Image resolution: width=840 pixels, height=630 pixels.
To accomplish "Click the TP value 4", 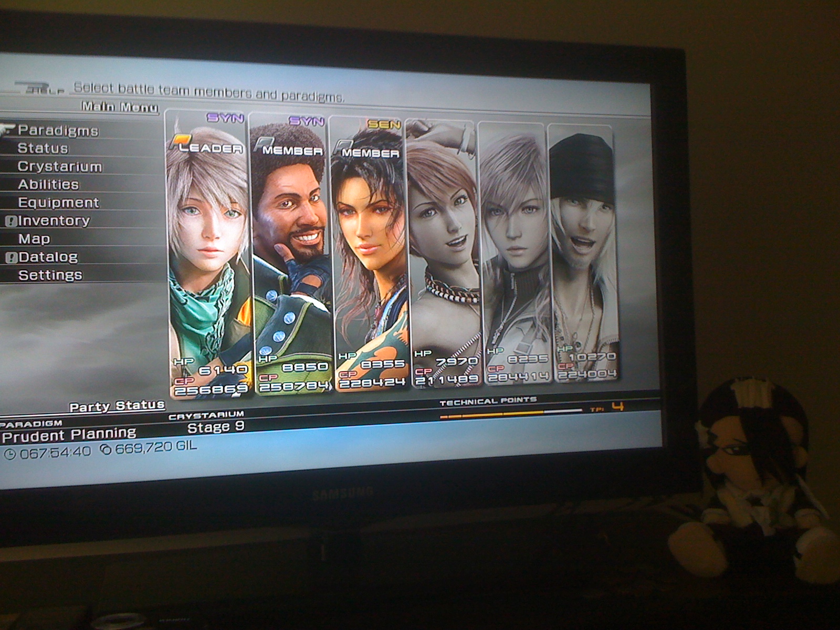I will [618, 406].
